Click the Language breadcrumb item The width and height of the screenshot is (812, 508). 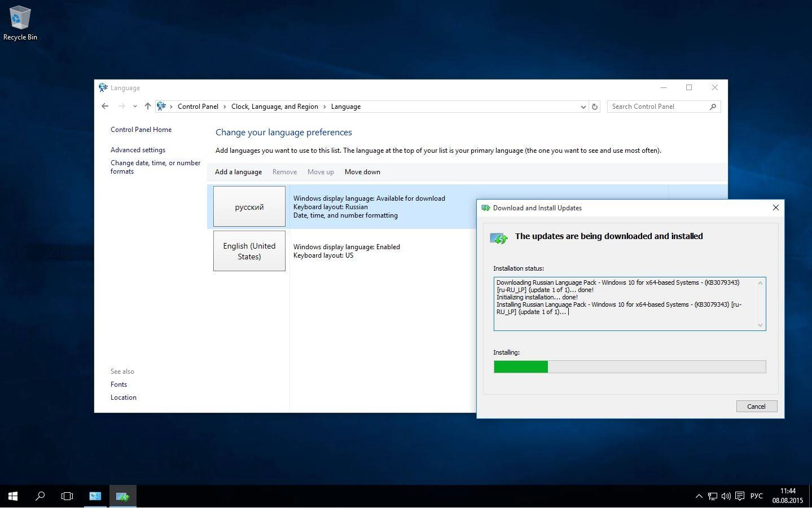pos(345,107)
